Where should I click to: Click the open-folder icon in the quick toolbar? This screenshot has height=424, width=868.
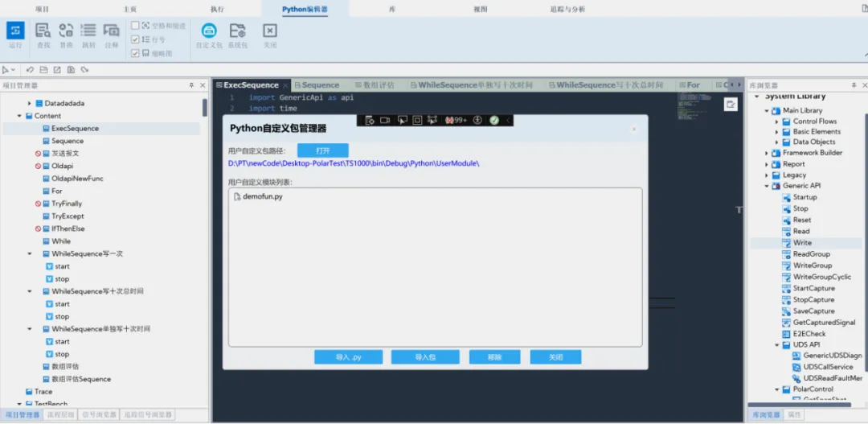(43, 70)
